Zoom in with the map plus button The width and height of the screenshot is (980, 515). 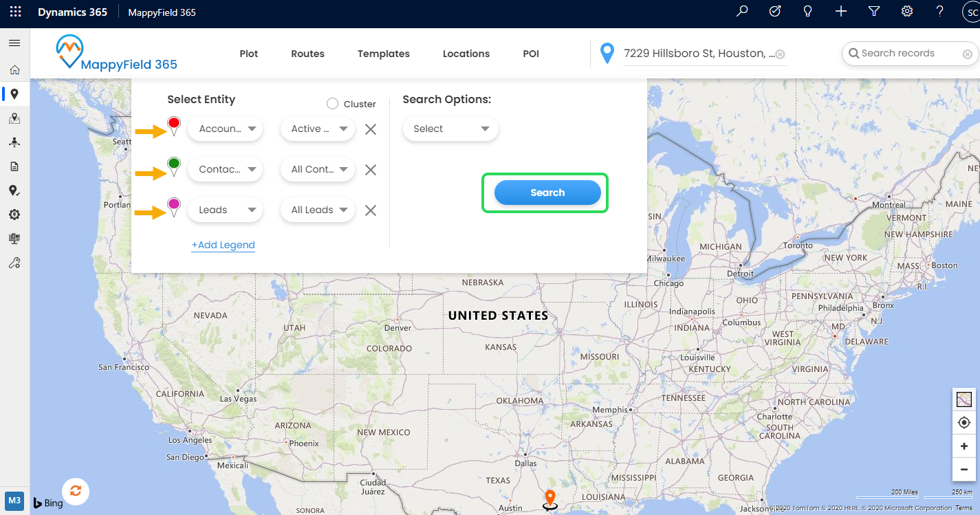point(963,447)
